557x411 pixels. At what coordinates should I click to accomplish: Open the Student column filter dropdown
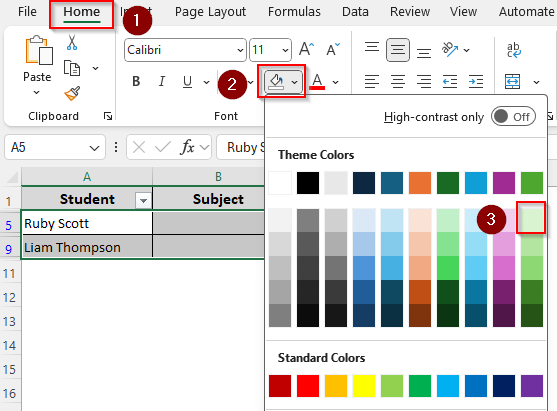coord(144,201)
